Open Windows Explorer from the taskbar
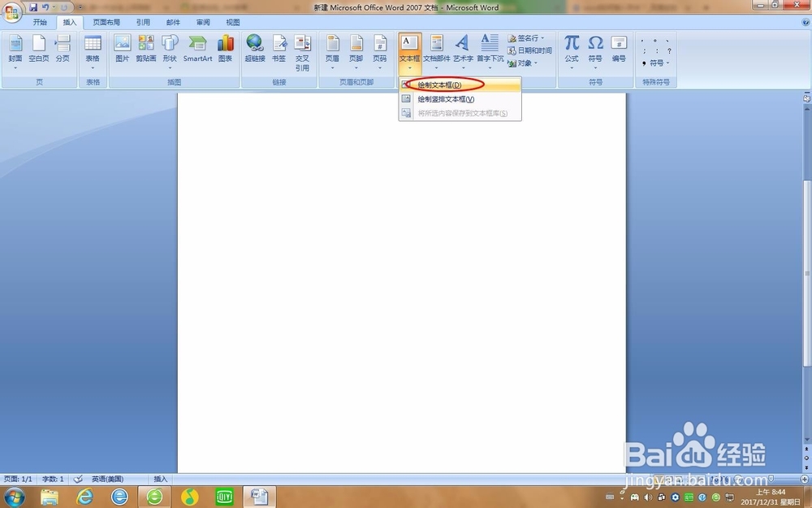This screenshot has width=812, height=508. pos(50,497)
